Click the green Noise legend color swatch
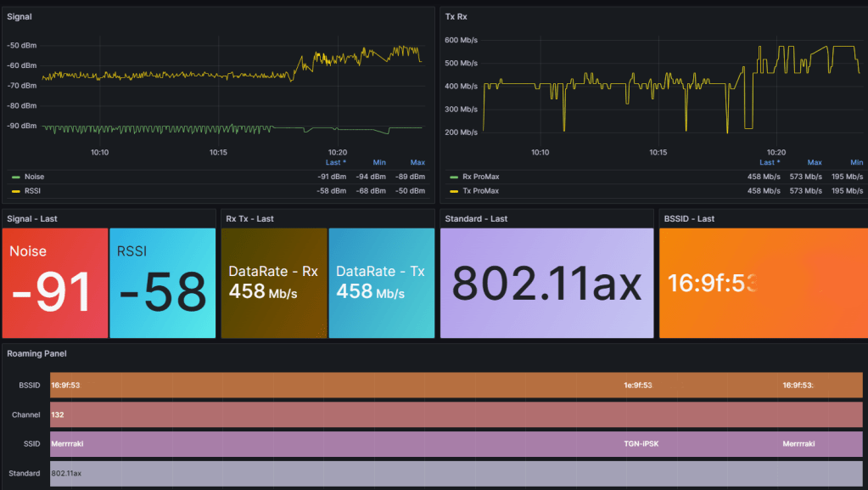The image size is (868, 490). (x=15, y=177)
